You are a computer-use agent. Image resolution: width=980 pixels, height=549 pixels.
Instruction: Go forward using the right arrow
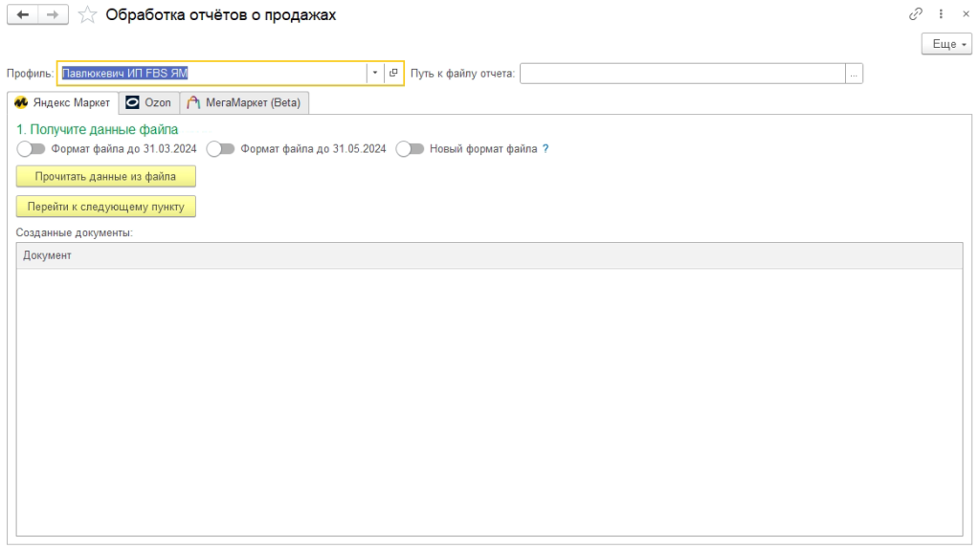tap(54, 14)
